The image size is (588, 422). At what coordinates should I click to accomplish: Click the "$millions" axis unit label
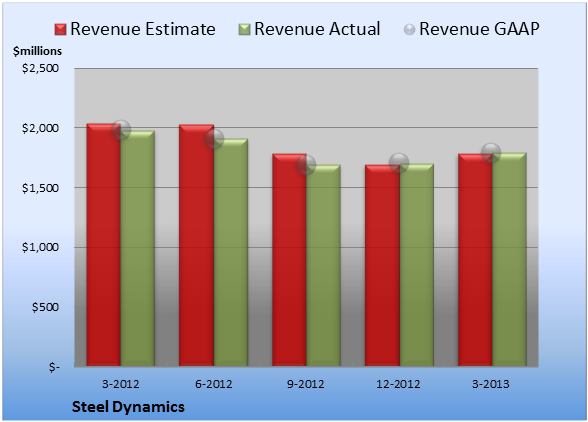click(37, 51)
